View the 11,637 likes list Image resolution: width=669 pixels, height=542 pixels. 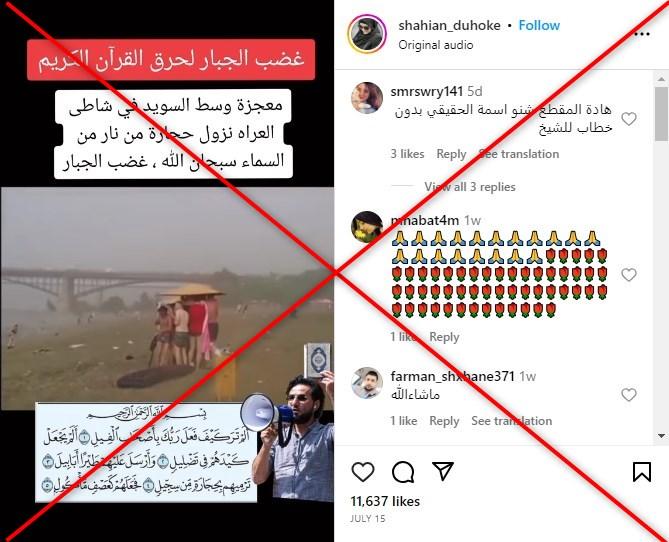[x=385, y=501]
